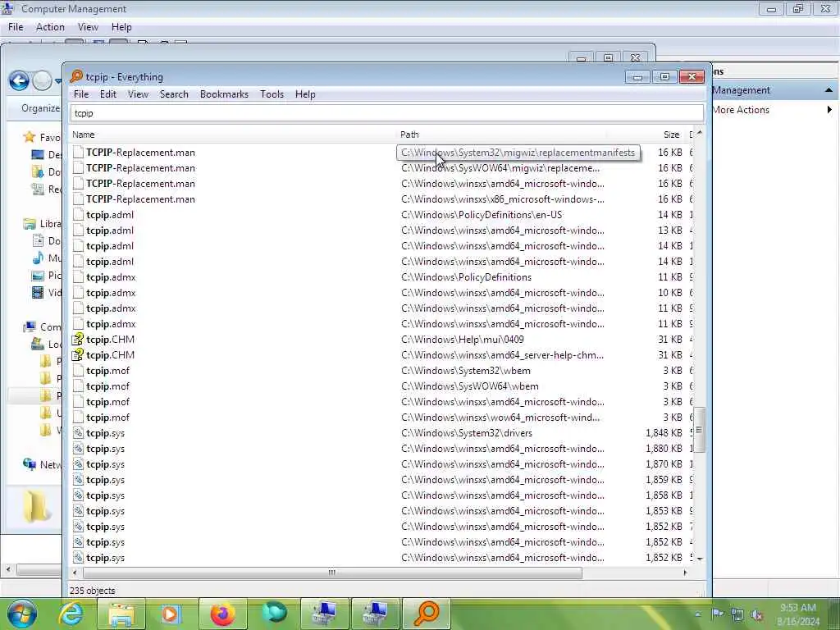Collapse the Management section in Actions pane

pos(829,90)
